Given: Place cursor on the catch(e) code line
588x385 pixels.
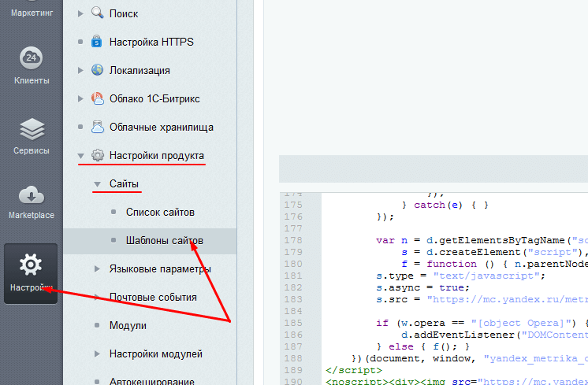Looking at the screenshot, I should coord(445,205).
